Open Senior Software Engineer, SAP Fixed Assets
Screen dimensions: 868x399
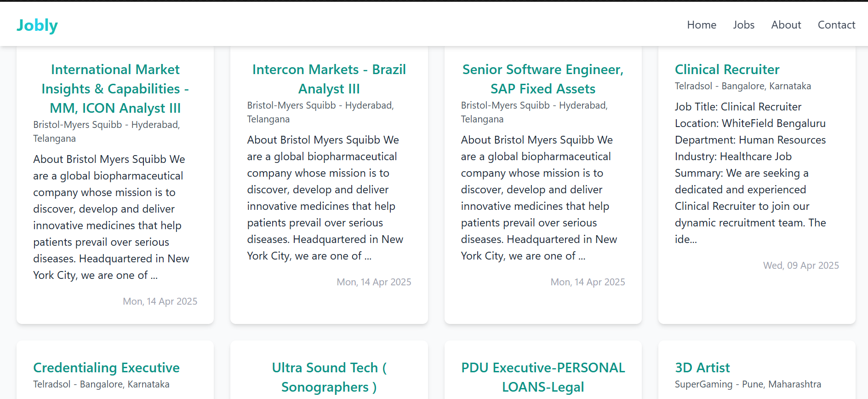coord(542,79)
